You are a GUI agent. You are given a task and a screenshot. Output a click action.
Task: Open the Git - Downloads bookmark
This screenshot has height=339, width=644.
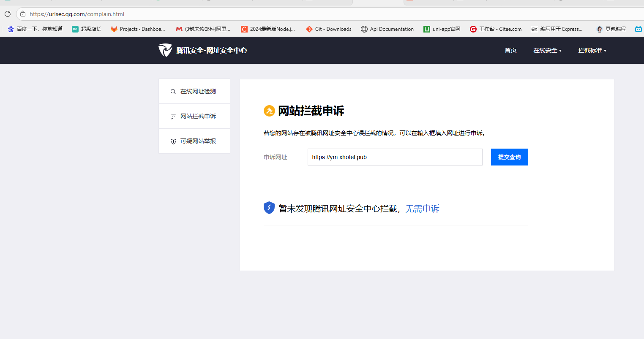click(x=329, y=29)
